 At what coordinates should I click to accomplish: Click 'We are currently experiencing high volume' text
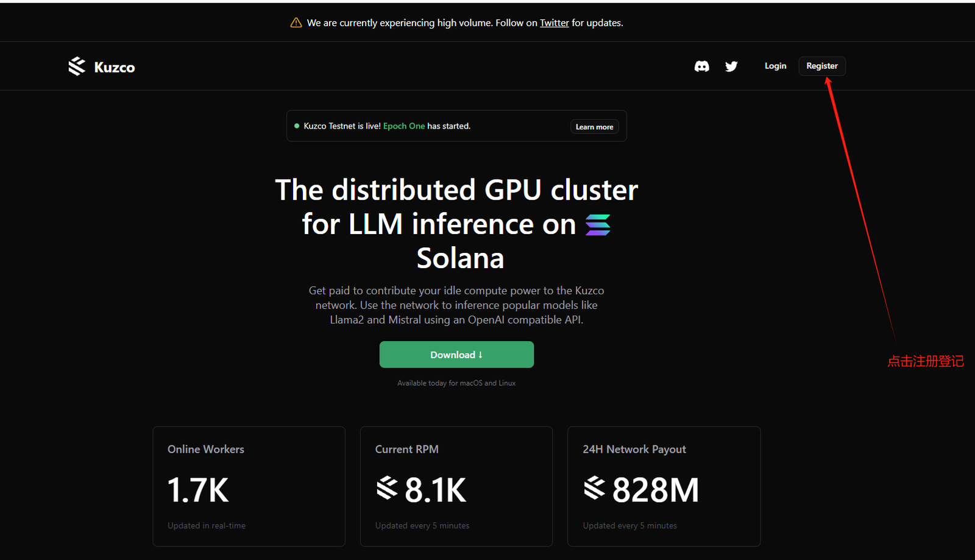(400, 23)
